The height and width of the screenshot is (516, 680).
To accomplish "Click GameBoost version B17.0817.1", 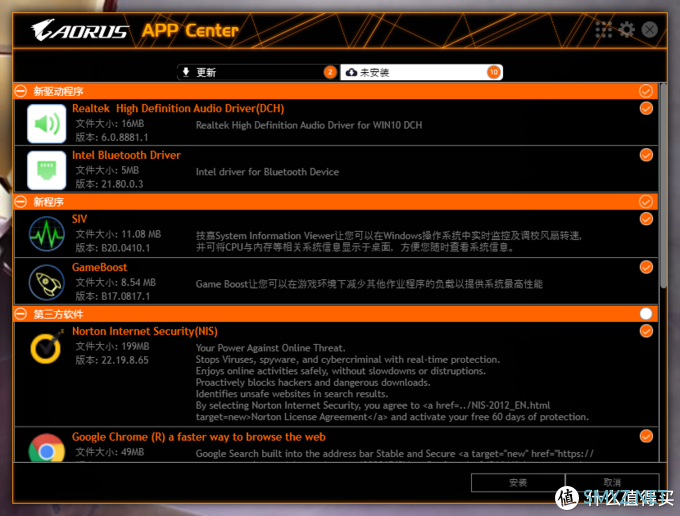I will coord(125,297).
